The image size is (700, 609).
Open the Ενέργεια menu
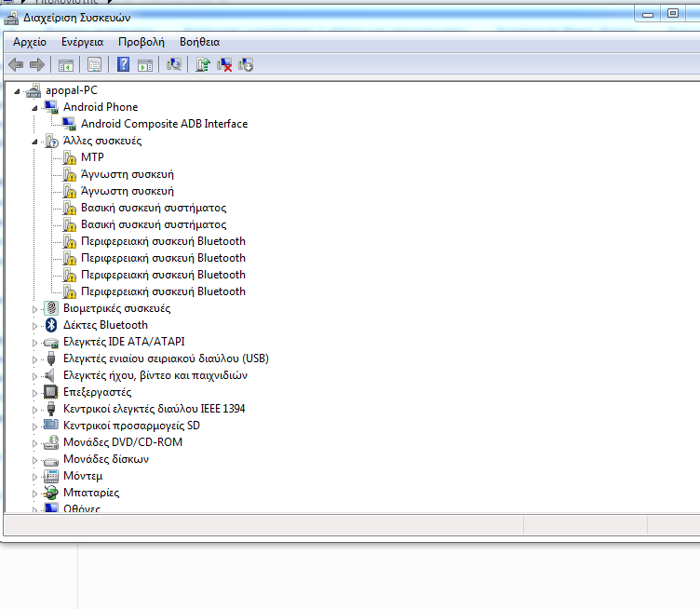[x=82, y=42]
